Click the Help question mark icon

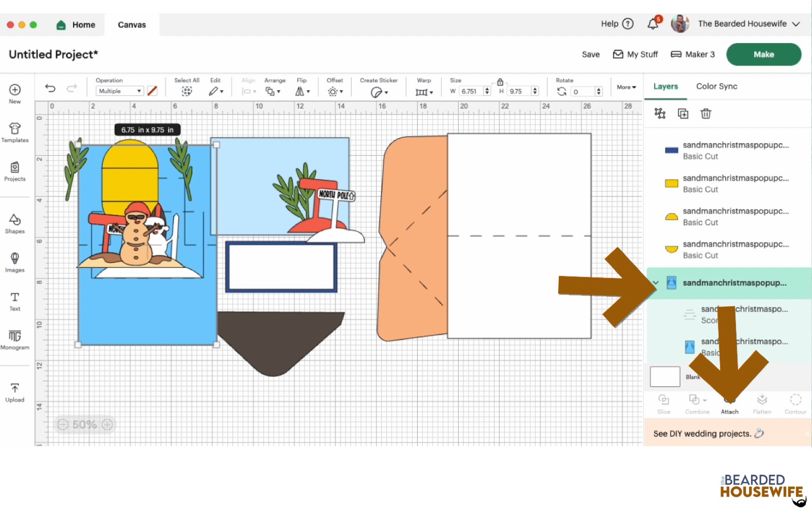[628, 24]
